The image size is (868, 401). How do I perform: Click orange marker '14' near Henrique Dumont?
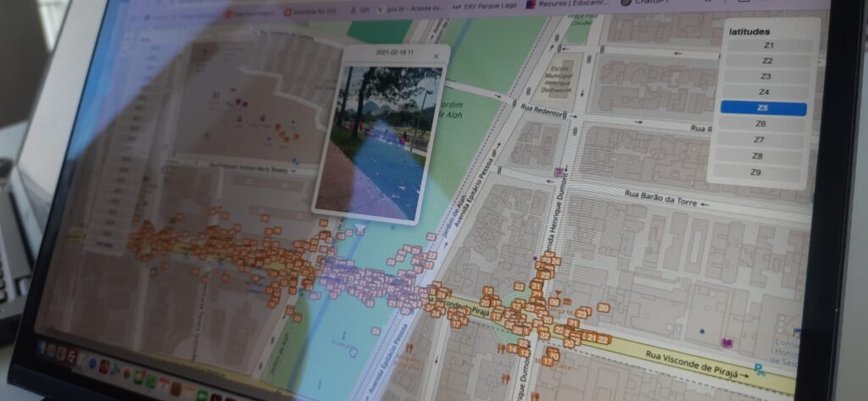tap(513, 349)
